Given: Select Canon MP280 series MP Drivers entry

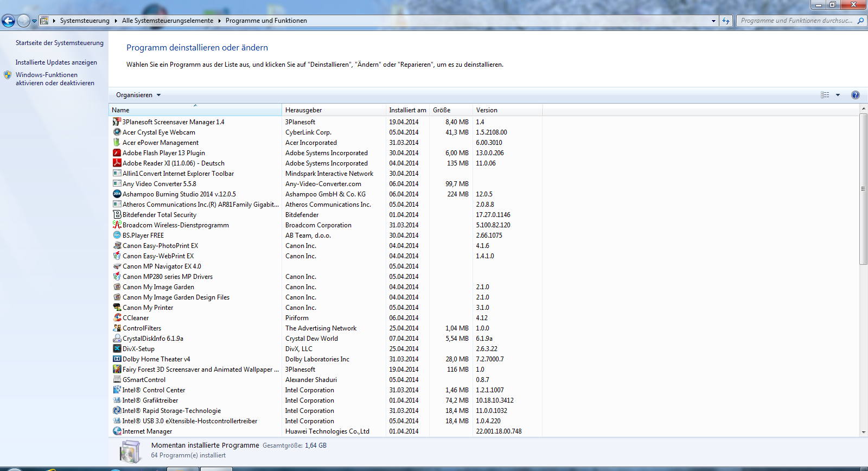Looking at the screenshot, I should coord(325,277).
